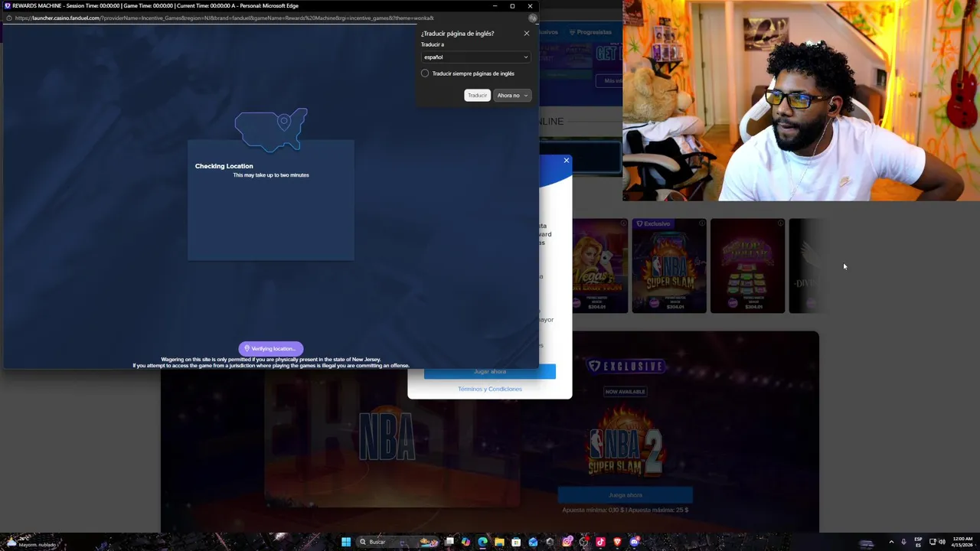Click info icon on NBA Super Slam card
Image resolution: width=980 pixels, height=551 pixels.
tap(702, 223)
